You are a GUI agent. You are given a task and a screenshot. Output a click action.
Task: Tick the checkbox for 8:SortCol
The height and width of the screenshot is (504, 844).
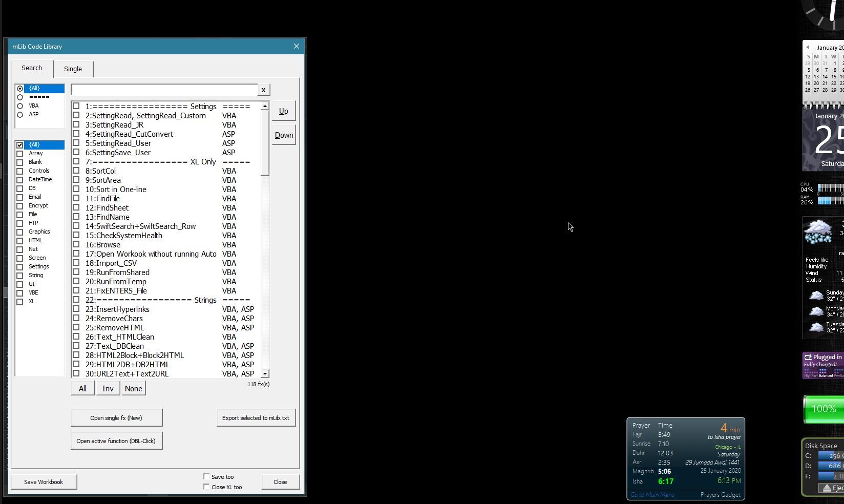tap(76, 171)
